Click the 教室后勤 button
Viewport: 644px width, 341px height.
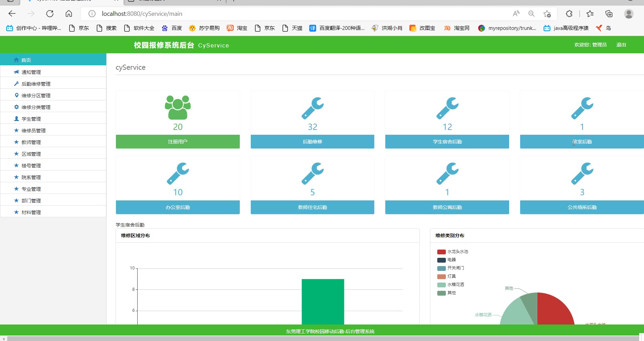pyautogui.click(x=582, y=142)
